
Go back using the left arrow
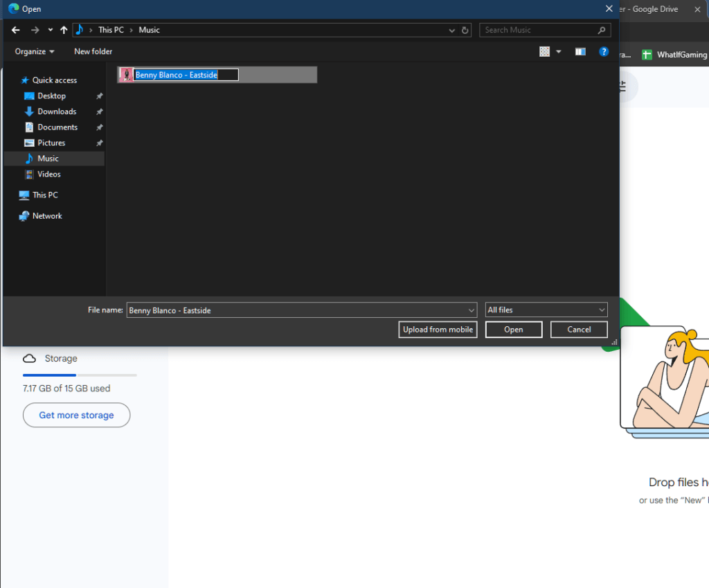coord(16,30)
